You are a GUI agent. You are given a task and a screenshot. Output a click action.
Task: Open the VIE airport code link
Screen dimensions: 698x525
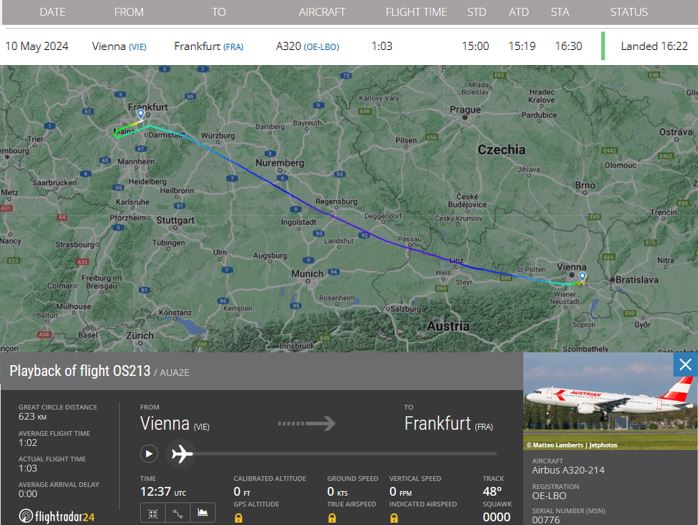[138, 47]
